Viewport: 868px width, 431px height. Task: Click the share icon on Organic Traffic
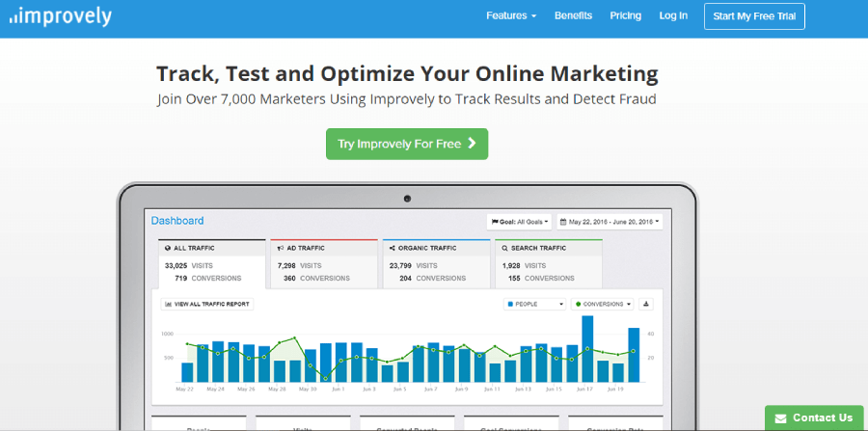point(393,249)
